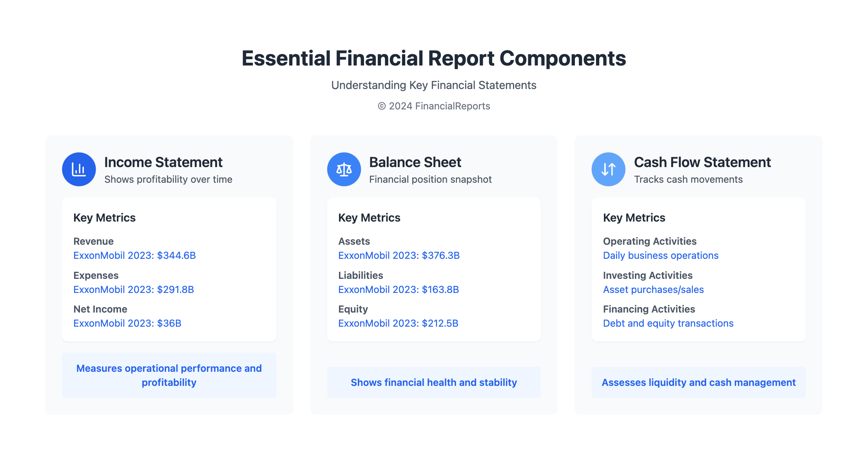
Task: Click Assesses liquidity and cash management banner
Action: point(699,382)
